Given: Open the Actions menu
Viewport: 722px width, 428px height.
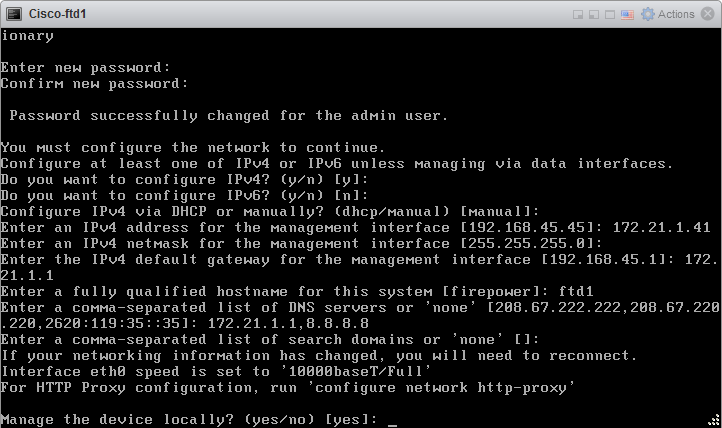Looking at the screenshot, I should 675,14.
